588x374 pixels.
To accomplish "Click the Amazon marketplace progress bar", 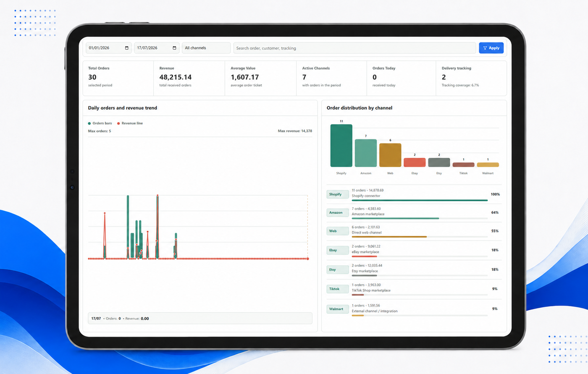I will click(420, 218).
